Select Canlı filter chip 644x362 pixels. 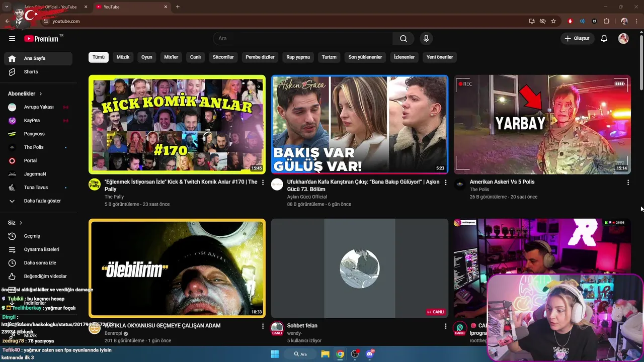[195, 57]
